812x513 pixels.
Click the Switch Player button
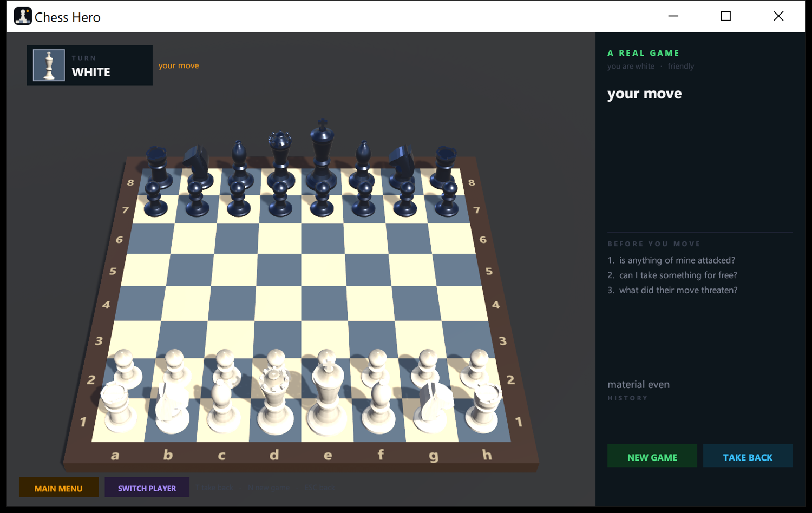pos(147,488)
